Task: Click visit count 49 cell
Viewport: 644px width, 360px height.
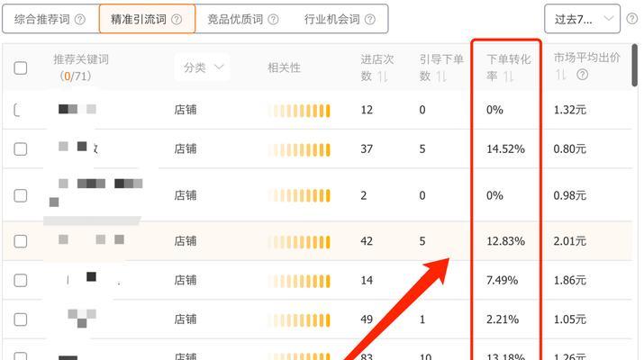Action: 367,319
